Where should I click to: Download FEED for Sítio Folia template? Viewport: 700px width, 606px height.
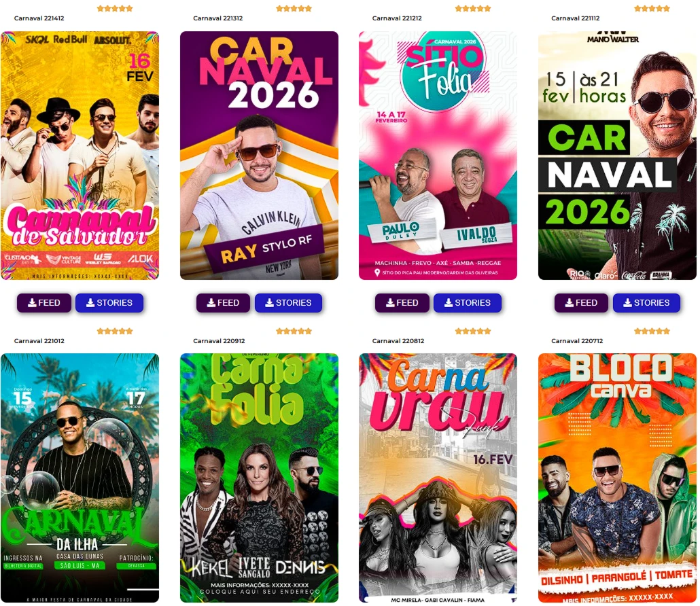[x=402, y=303]
